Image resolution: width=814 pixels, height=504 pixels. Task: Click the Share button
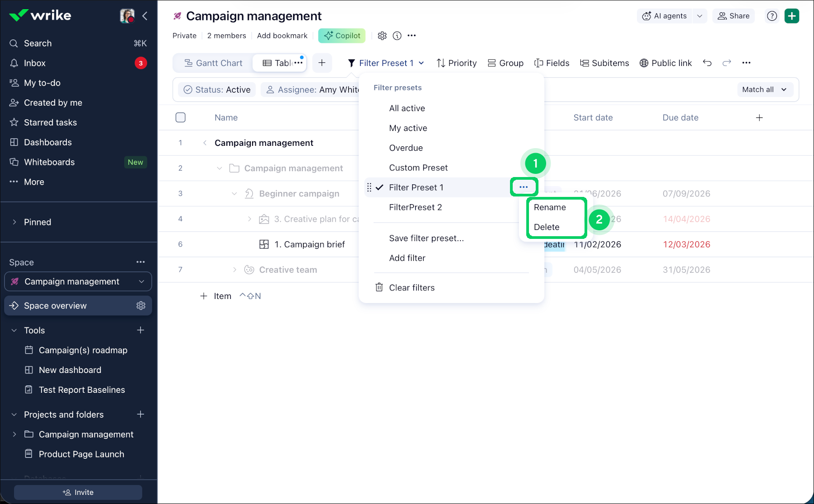[x=734, y=16]
